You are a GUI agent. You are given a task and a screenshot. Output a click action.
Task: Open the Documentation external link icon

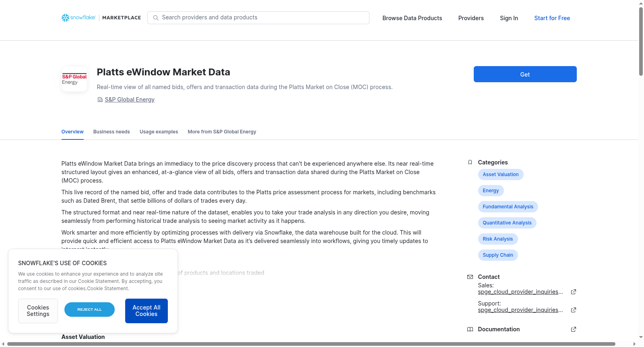coord(574,329)
